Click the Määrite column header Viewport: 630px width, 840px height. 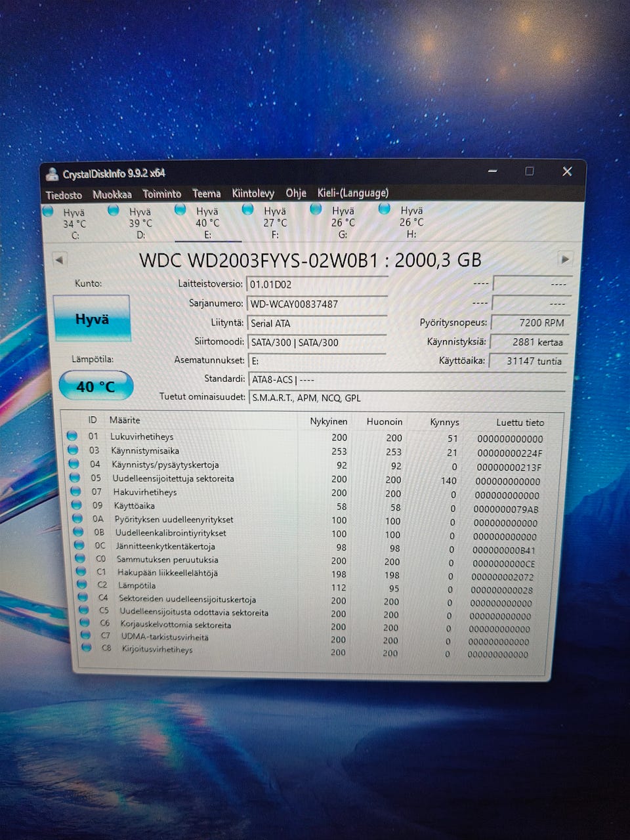125,420
